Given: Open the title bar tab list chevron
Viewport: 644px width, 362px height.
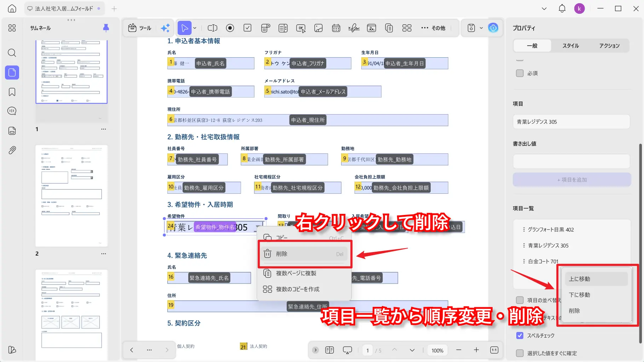Looking at the screenshot, I should [x=544, y=8].
